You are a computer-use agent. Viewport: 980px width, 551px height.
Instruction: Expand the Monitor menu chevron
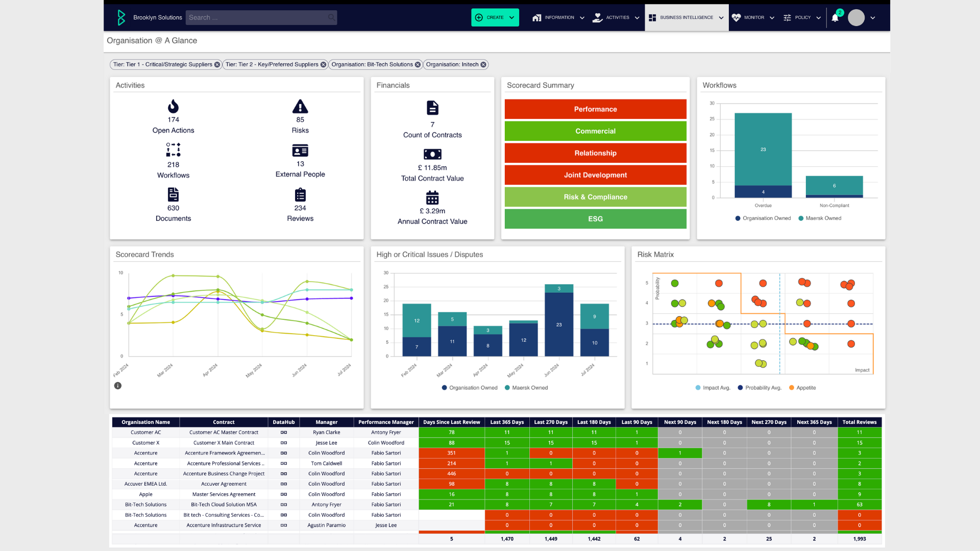[772, 18]
